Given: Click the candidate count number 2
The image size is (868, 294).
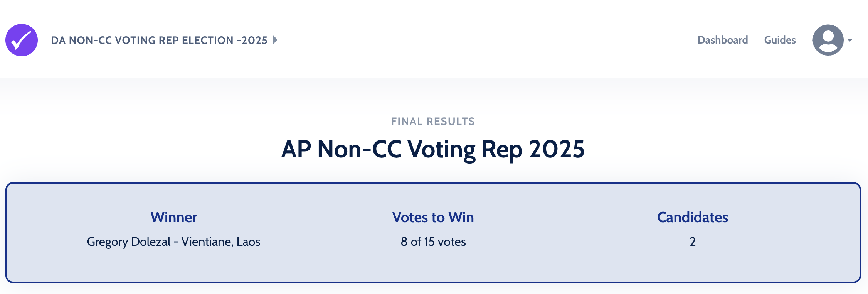Looking at the screenshot, I should [x=693, y=242].
